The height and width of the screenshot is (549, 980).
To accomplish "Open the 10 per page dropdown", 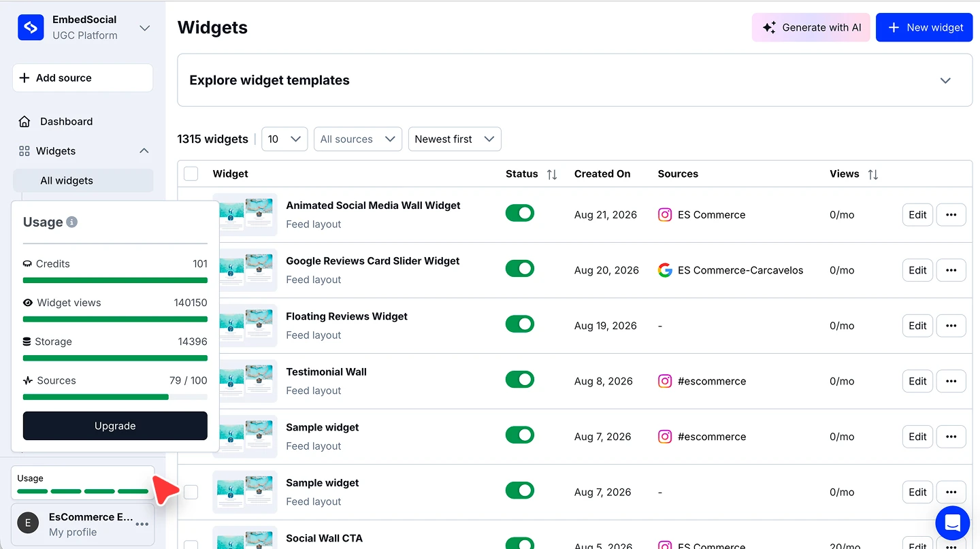I will click(x=284, y=139).
